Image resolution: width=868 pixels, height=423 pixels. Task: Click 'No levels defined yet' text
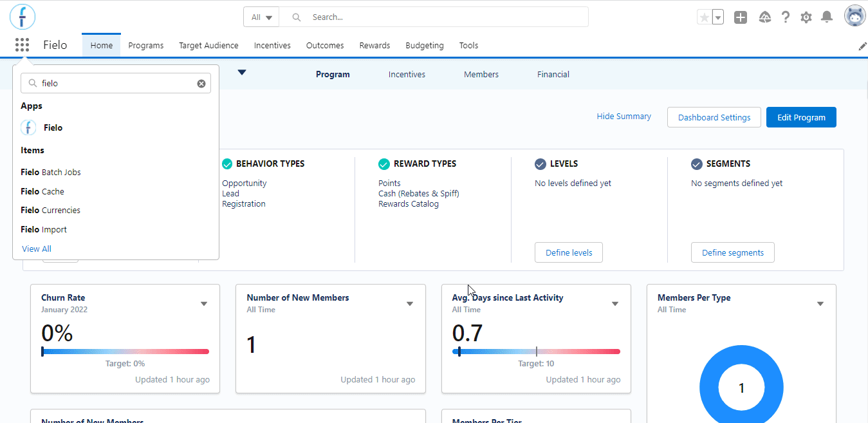[x=573, y=183]
